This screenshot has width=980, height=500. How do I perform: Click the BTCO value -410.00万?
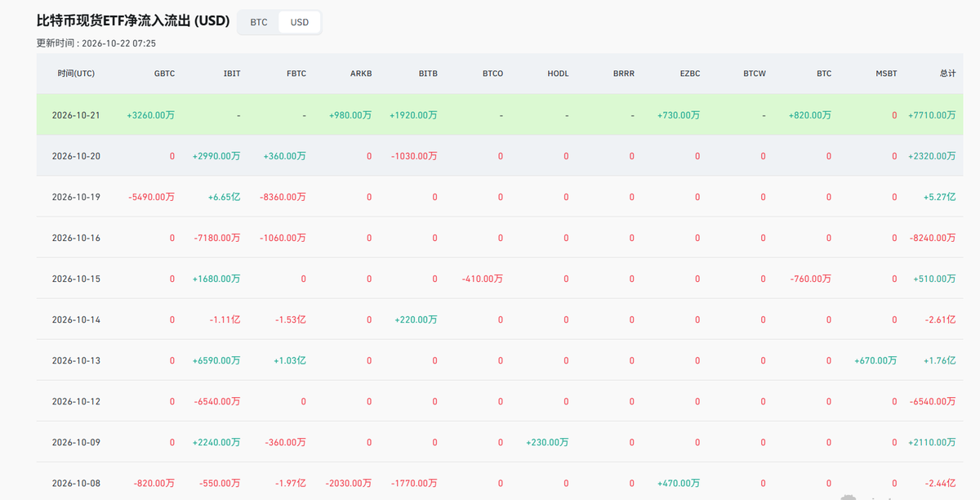pos(482,279)
